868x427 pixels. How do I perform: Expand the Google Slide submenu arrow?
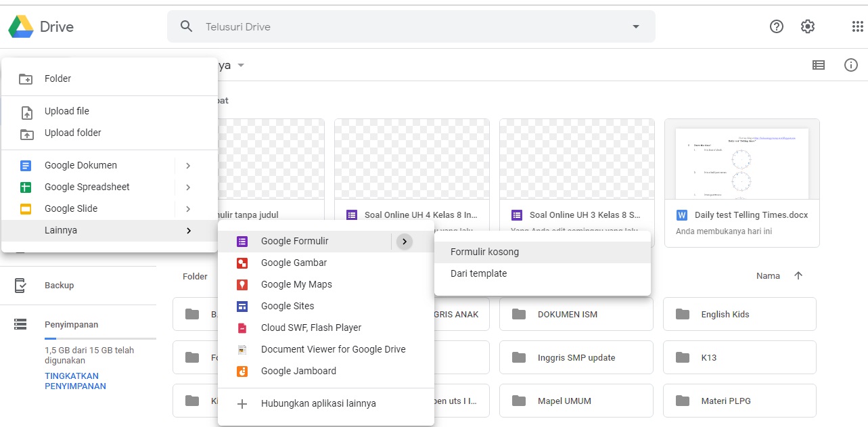188,208
